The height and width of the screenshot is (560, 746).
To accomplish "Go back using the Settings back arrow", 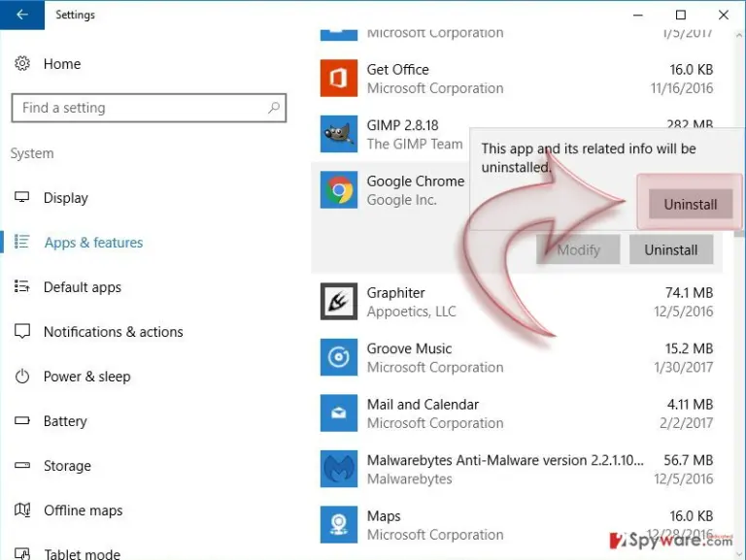I will [x=22, y=15].
